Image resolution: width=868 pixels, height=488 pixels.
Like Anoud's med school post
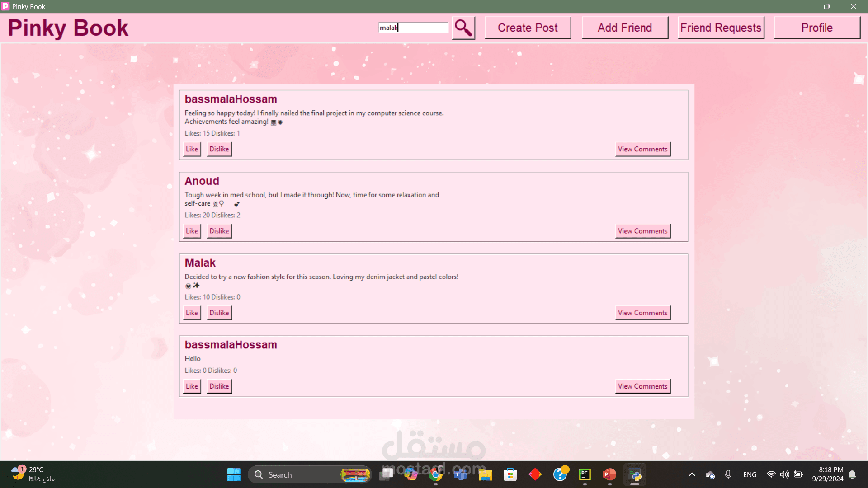(x=192, y=231)
